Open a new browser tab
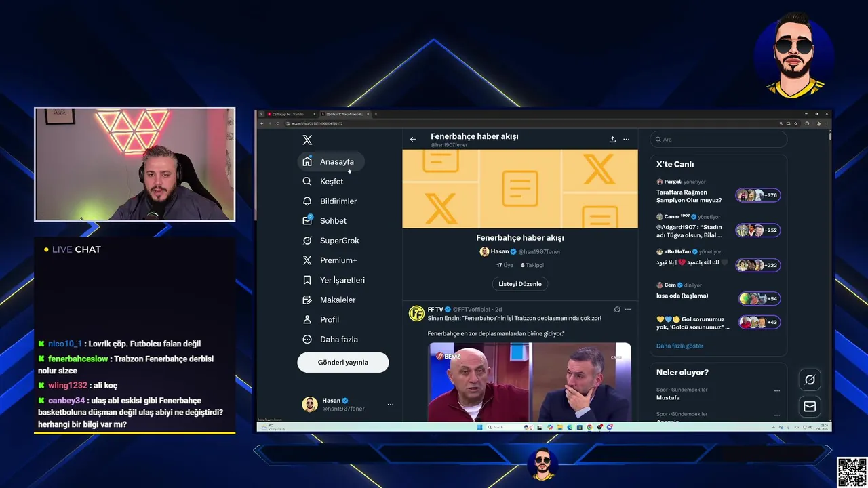 click(x=376, y=114)
